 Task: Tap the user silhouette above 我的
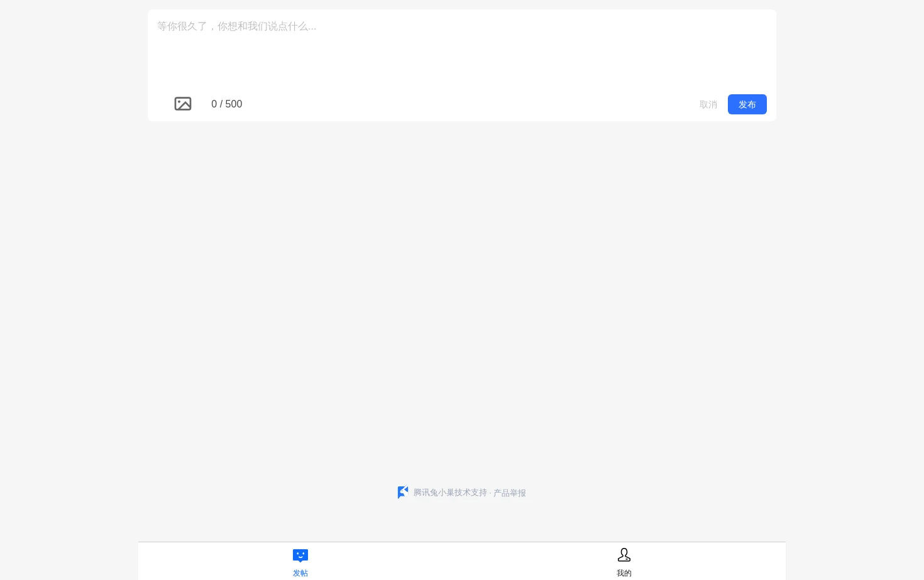(624, 555)
